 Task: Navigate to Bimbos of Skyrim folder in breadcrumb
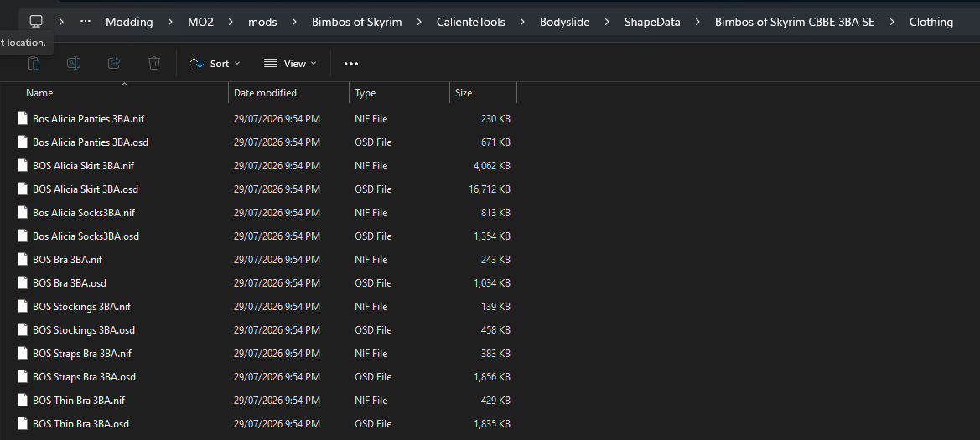(357, 22)
